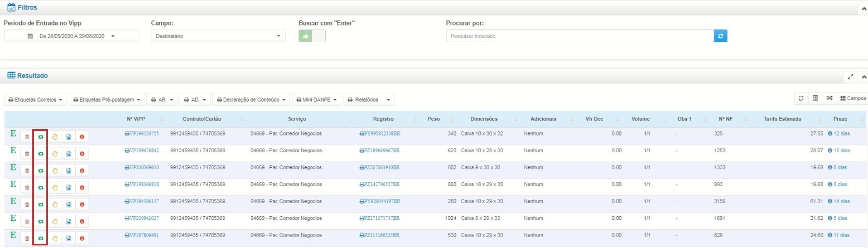The width and height of the screenshot is (868, 248).
Task: Click the shuffle arrows toolbar icon
Action: 829,98
